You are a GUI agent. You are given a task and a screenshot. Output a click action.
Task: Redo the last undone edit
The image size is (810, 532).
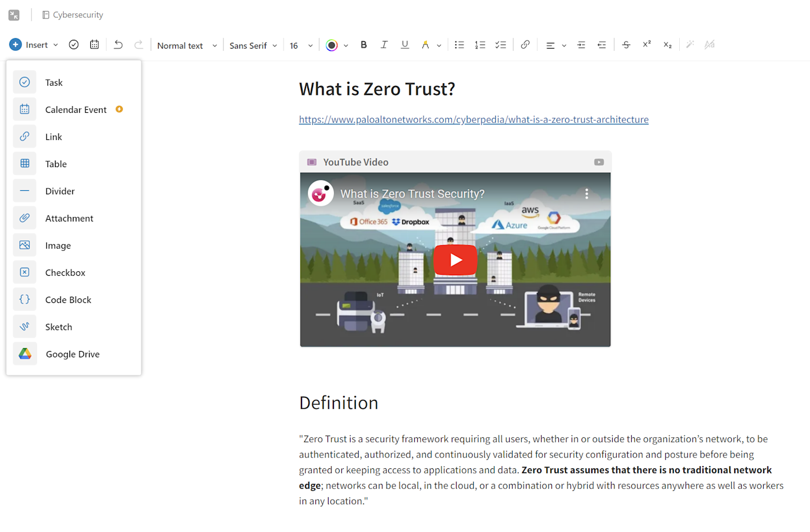coord(139,45)
